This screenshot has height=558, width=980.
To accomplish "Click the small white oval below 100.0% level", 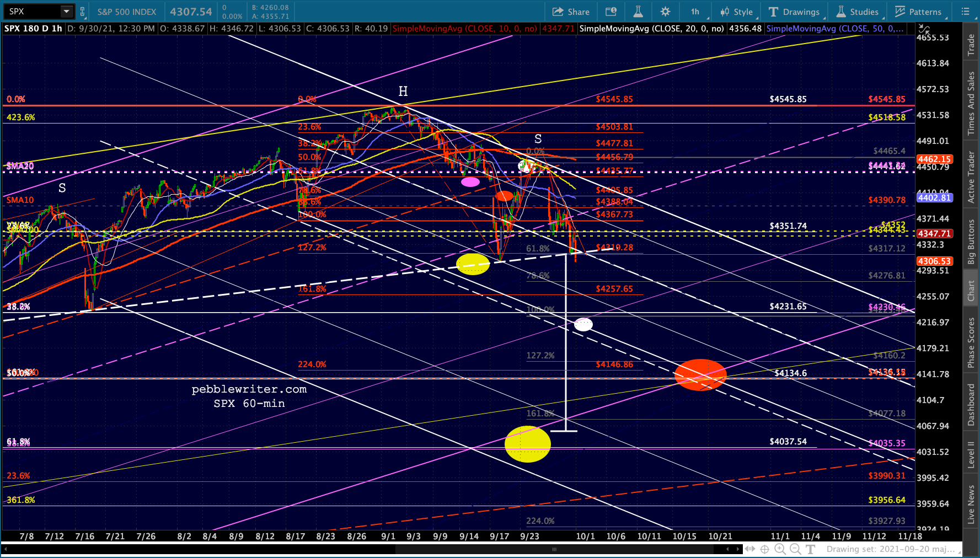I will [x=583, y=325].
